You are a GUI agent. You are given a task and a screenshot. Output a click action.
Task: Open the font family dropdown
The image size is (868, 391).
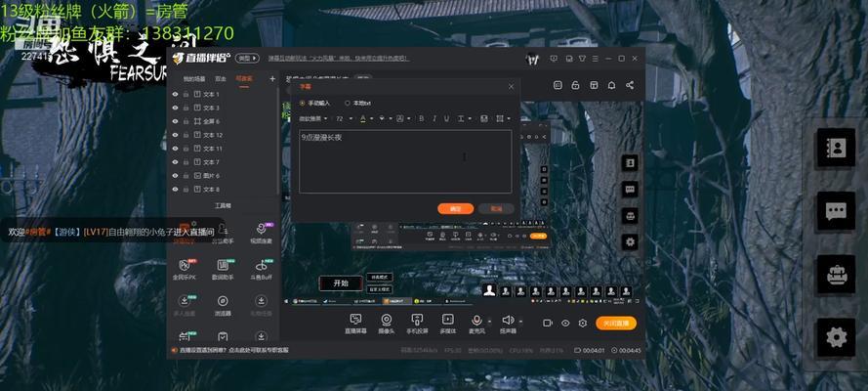(313, 118)
